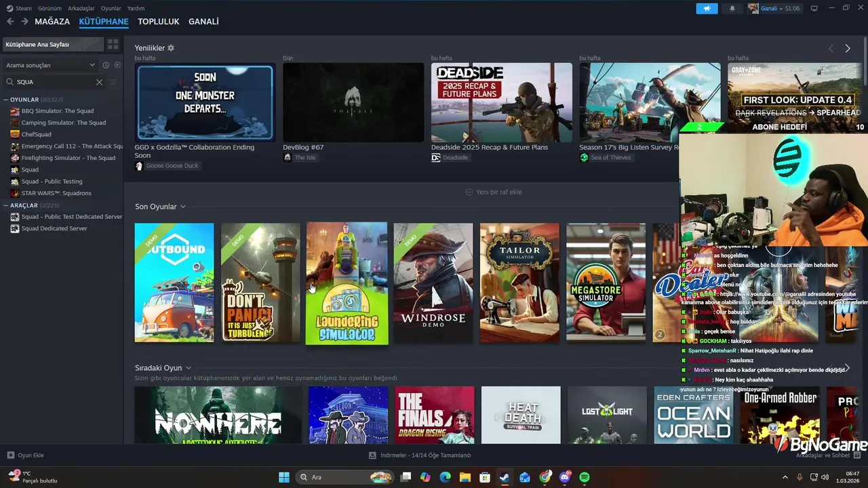868x488 pixels.
Task: Open Big Picture mode icon
Action: (814, 8)
